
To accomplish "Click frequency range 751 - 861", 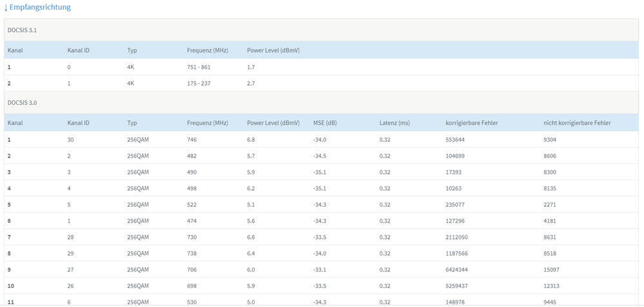I will pos(199,67).
